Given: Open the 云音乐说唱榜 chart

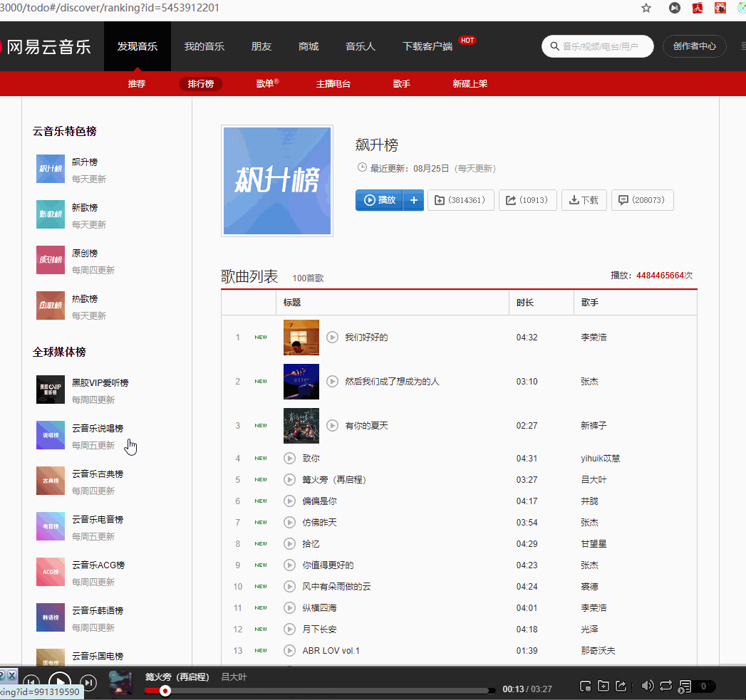Looking at the screenshot, I should point(98,429).
